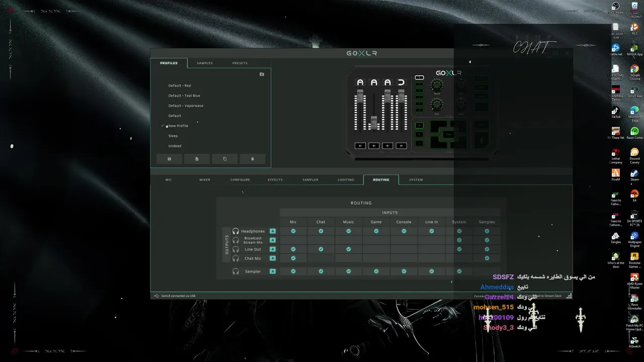Select the Default - Vaporwave profile
Viewport: 644px width, 362px height.
[186, 106]
